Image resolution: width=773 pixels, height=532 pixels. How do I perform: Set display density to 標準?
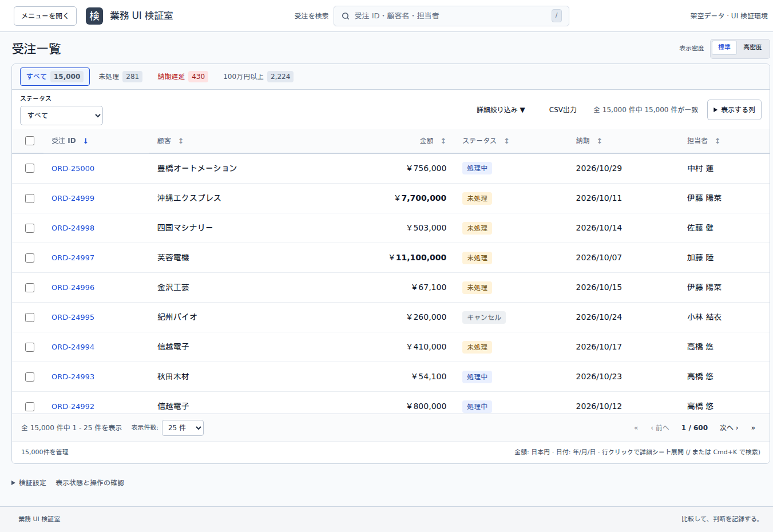click(724, 47)
